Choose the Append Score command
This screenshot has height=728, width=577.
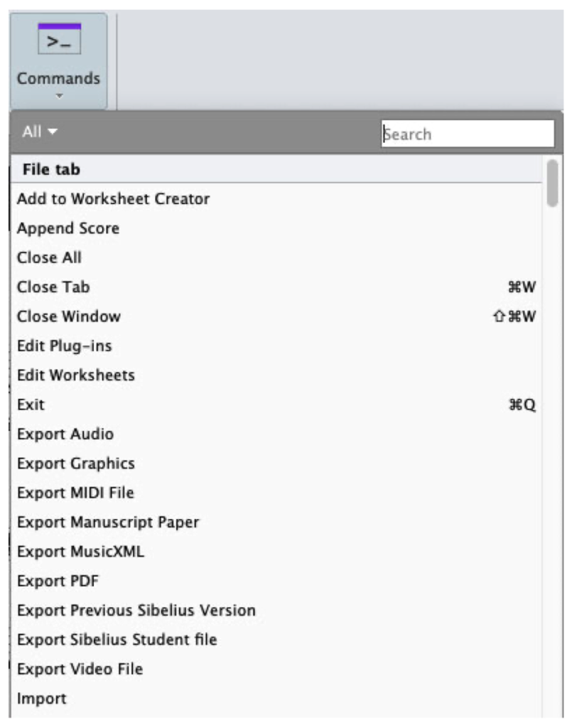coord(68,228)
